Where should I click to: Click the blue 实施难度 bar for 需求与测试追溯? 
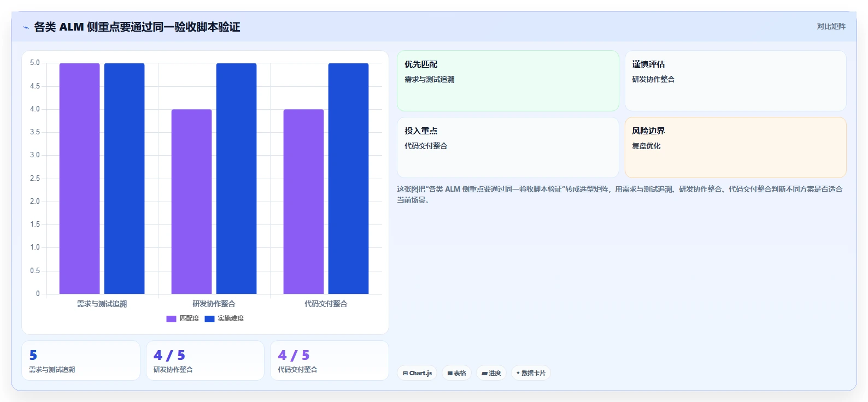click(125, 179)
